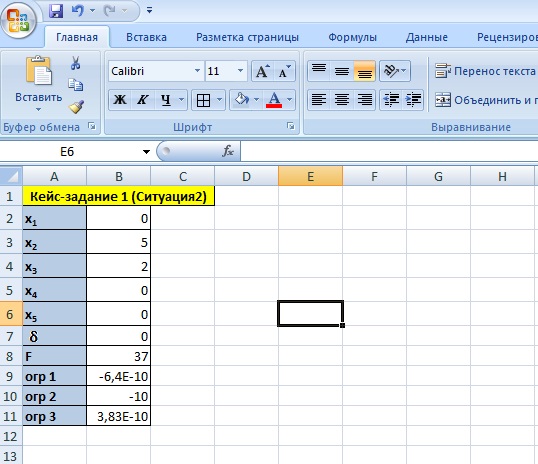The width and height of the screenshot is (538, 464).
Task: Align text to top of cell
Action: click(x=319, y=71)
